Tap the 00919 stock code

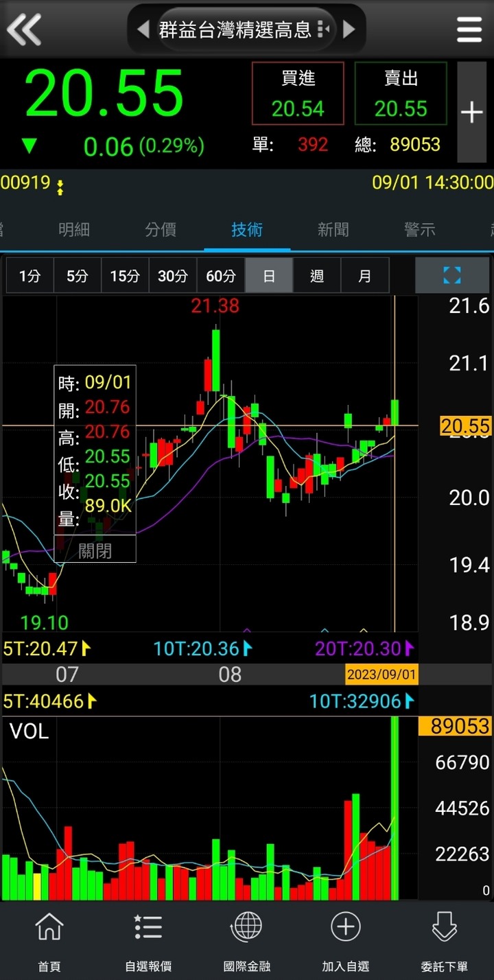[25, 183]
